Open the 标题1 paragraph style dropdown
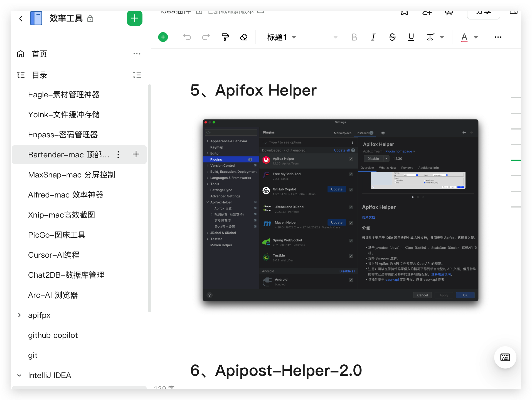The width and height of the screenshot is (532, 400). point(281,37)
